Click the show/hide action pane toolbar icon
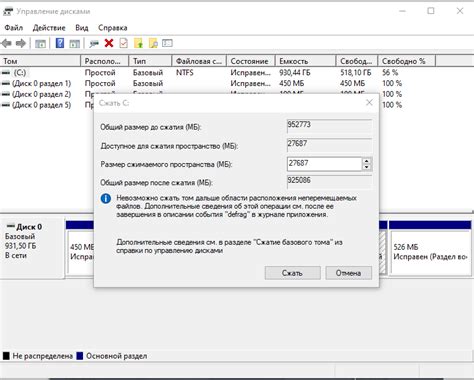Image resolution: width=474 pixels, height=380 pixels. pyautogui.click(x=74, y=43)
